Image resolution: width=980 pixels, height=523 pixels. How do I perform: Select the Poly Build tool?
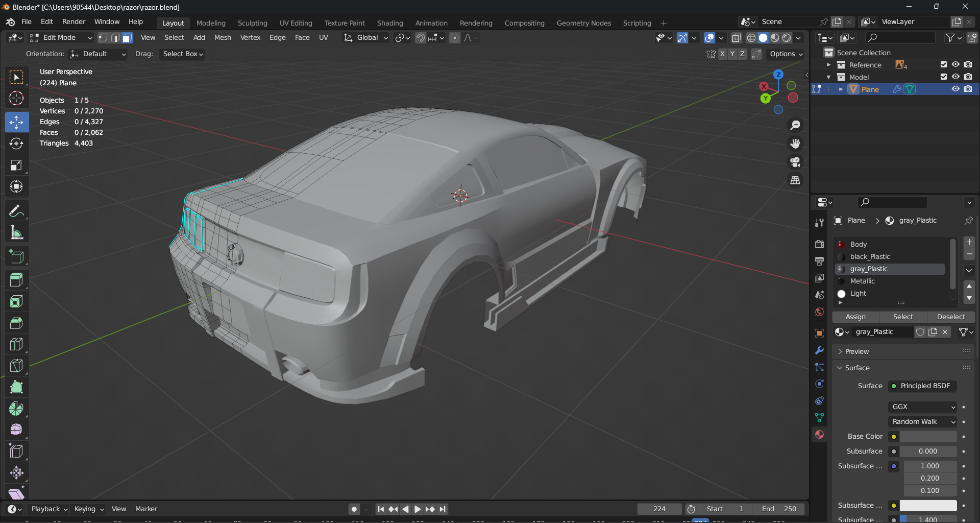tap(16, 387)
